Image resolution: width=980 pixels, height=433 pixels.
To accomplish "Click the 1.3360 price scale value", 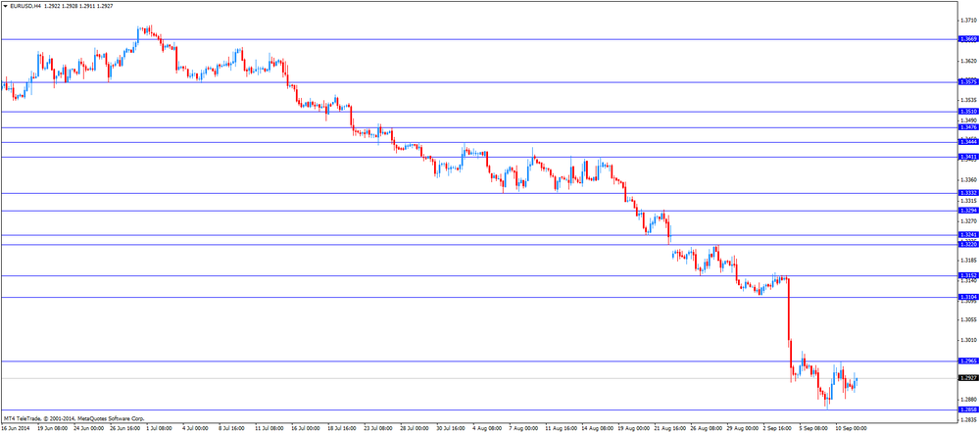I will pyautogui.click(x=969, y=180).
